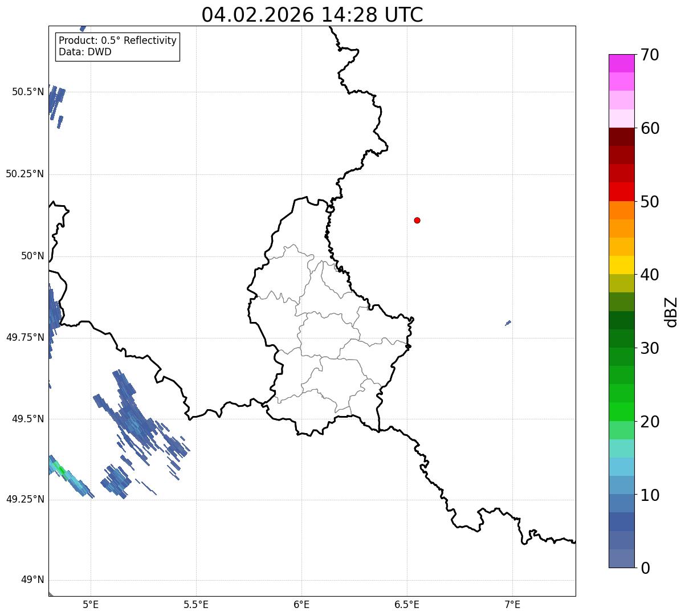This screenshot has width=685, height=616.
Task: Click the 49.5°N latitude label
Action: click(x=28, y=419)
